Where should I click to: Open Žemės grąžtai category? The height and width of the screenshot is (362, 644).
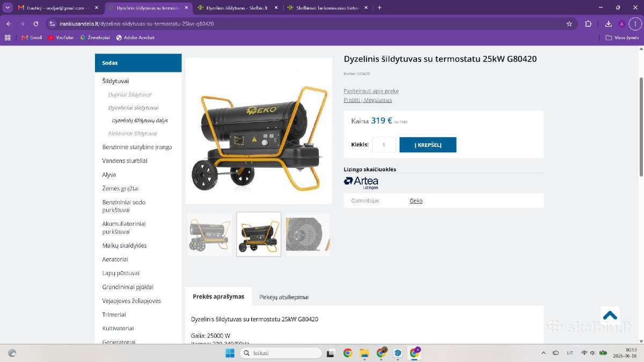point(120,189)
